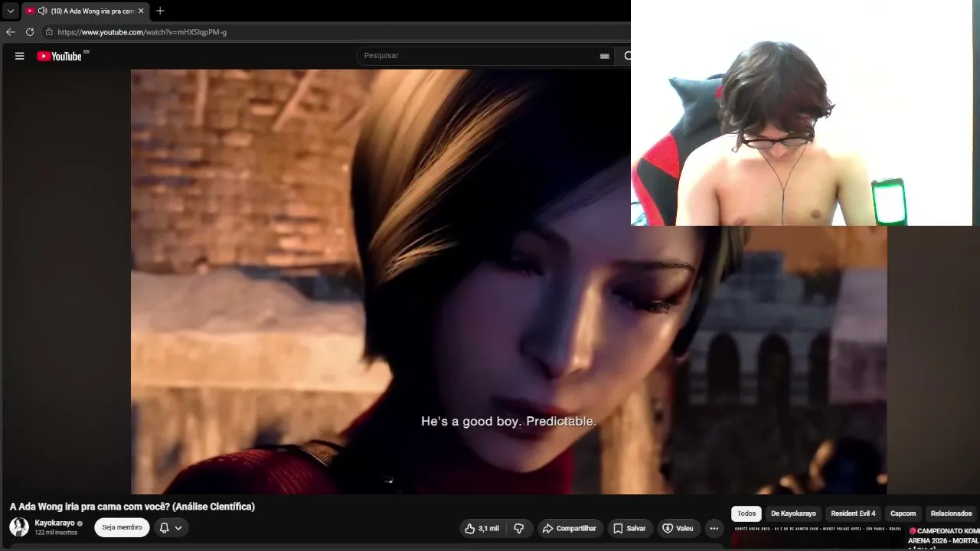View site information icon beside URL
980x551 pixels.
(x=49, y=32)
